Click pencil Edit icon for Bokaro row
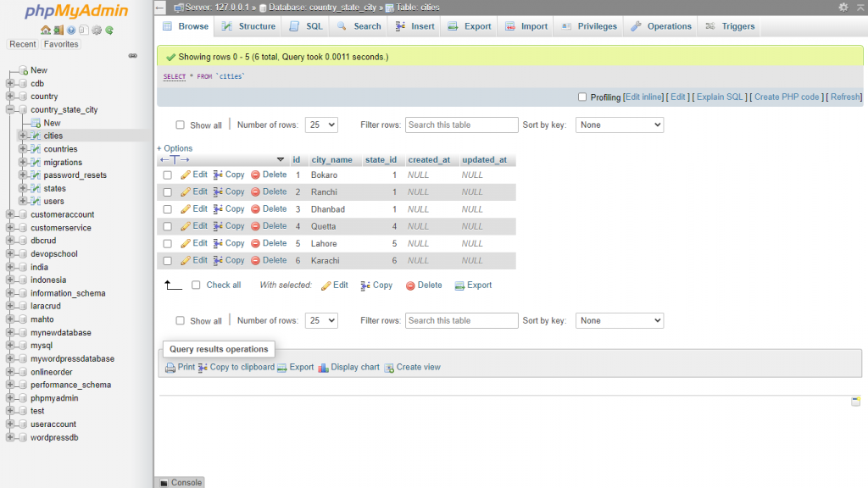 (x=186, y=175)
